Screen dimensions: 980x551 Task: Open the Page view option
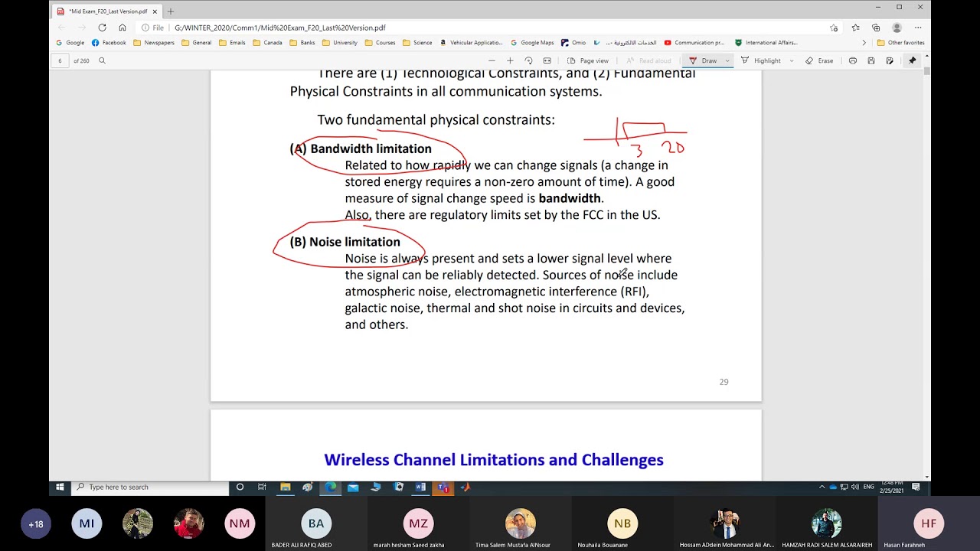(x=588, y=60)
